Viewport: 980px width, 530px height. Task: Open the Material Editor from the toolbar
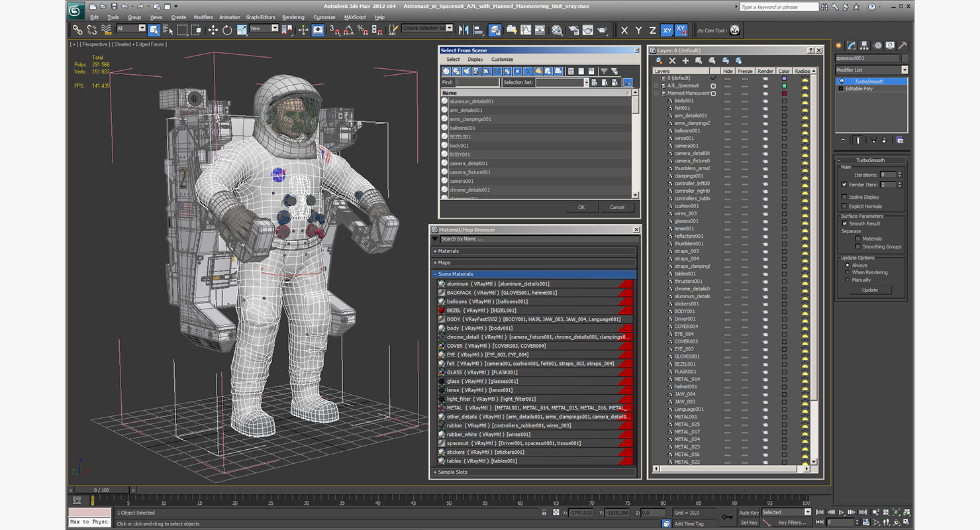coord(557,30)
